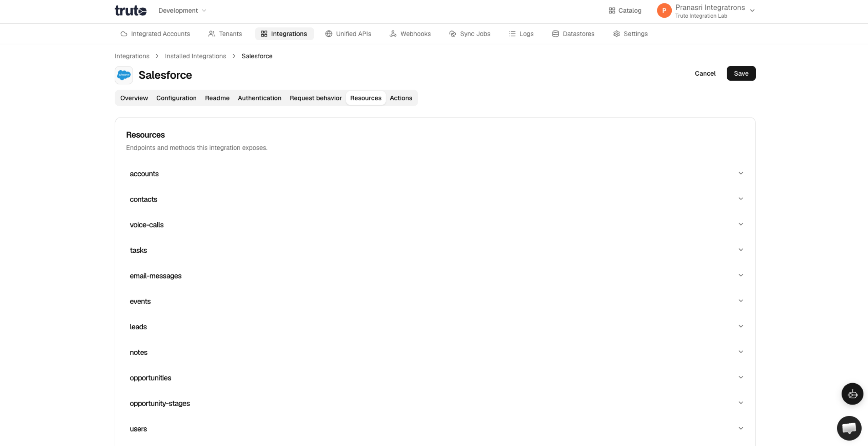Open the Development environment dropdown

coord(182,11)
